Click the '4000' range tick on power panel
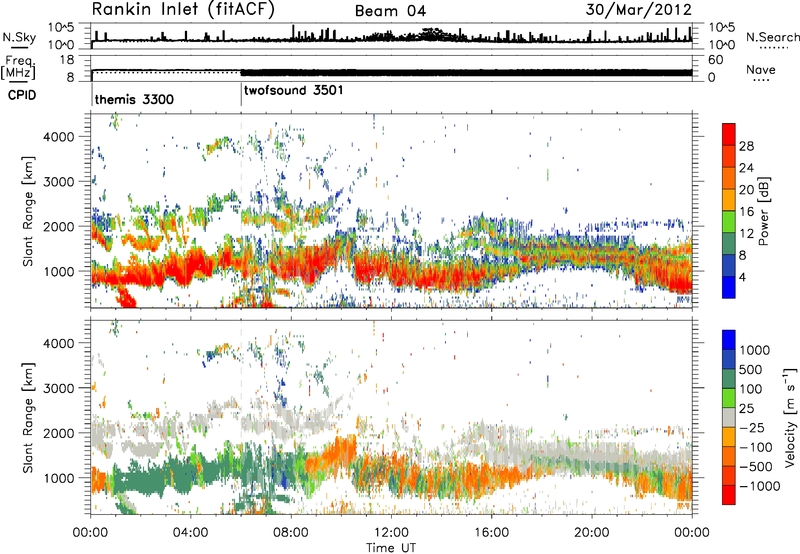 coord(59,137)
